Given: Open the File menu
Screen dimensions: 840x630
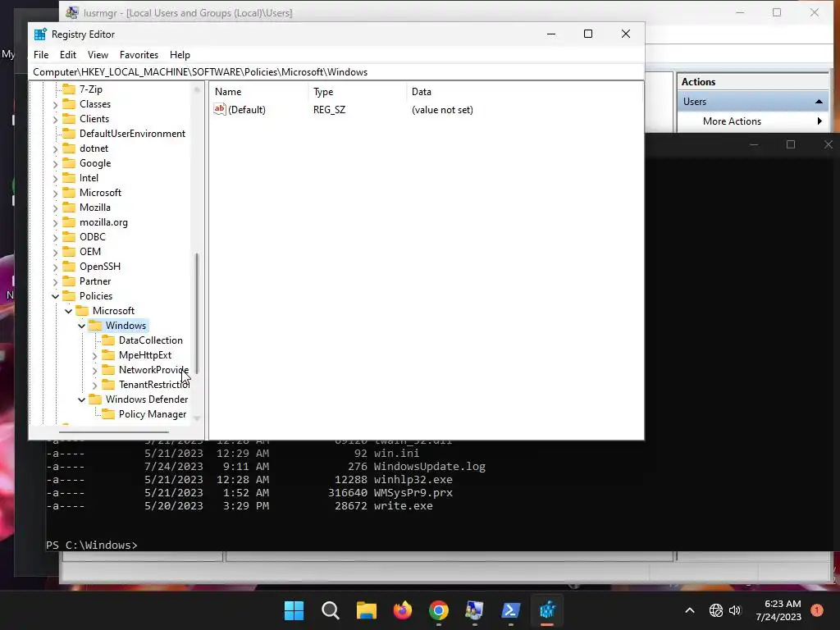Looking at the screenshot, I should [41, 55].
